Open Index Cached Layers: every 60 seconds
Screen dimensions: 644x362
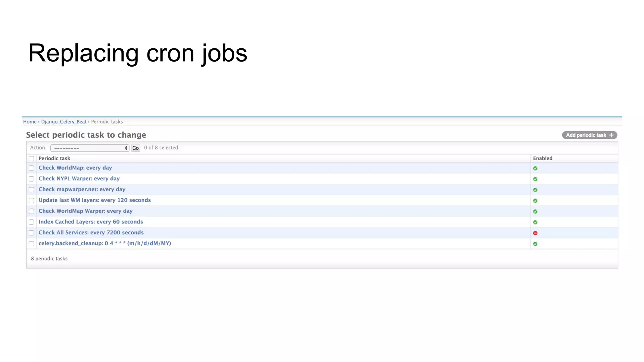(91, 222)
